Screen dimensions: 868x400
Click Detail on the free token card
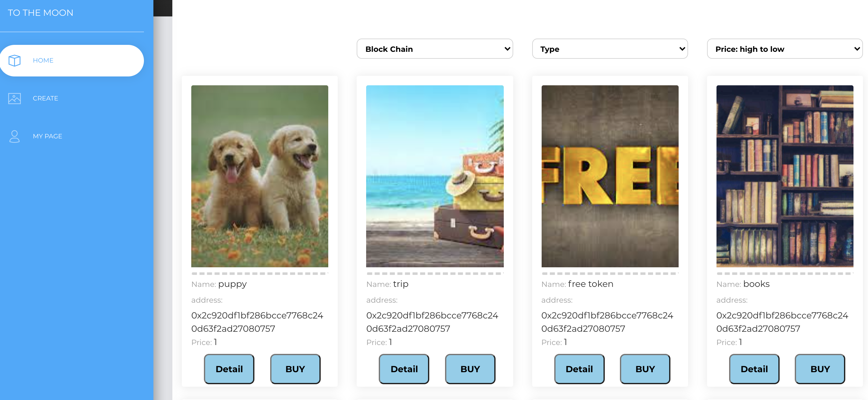point(579,369)
